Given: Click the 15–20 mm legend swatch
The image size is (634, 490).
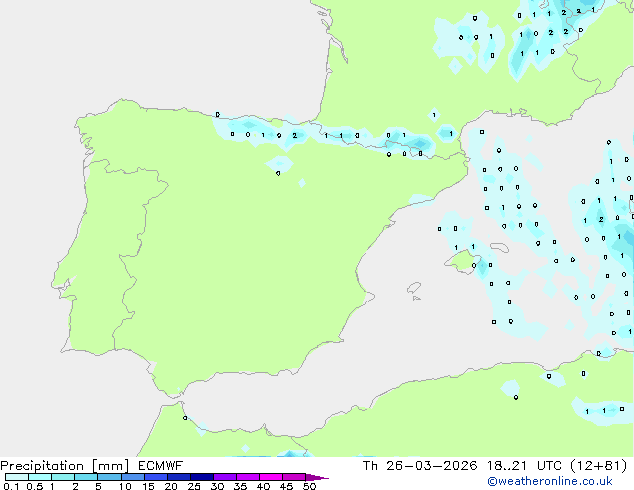Looking at the screenshot, I should [155, 477].
